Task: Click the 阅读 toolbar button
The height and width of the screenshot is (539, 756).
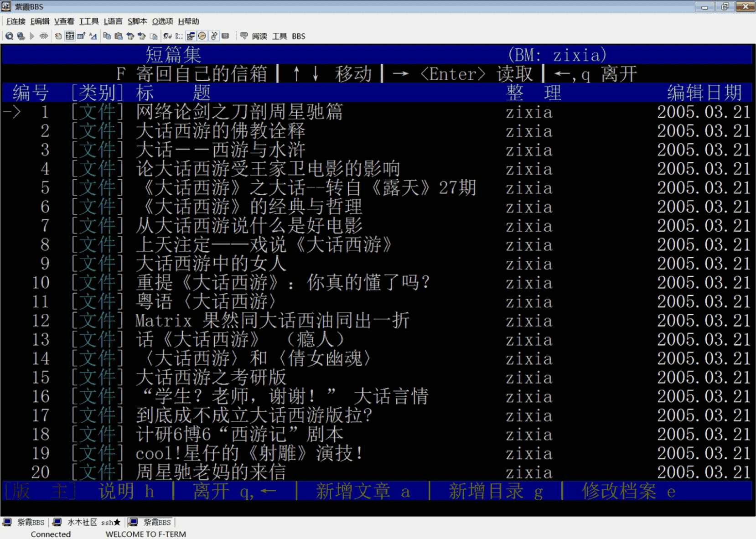Action: coord(259,36)
